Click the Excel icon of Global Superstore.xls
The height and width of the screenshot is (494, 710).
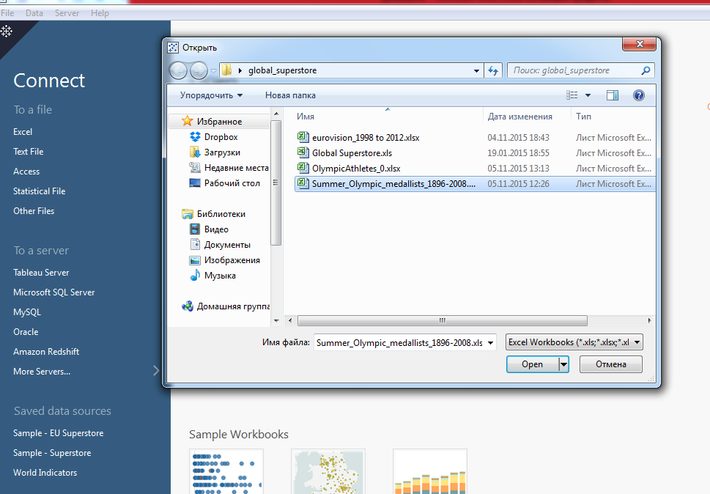click(302, 152)
